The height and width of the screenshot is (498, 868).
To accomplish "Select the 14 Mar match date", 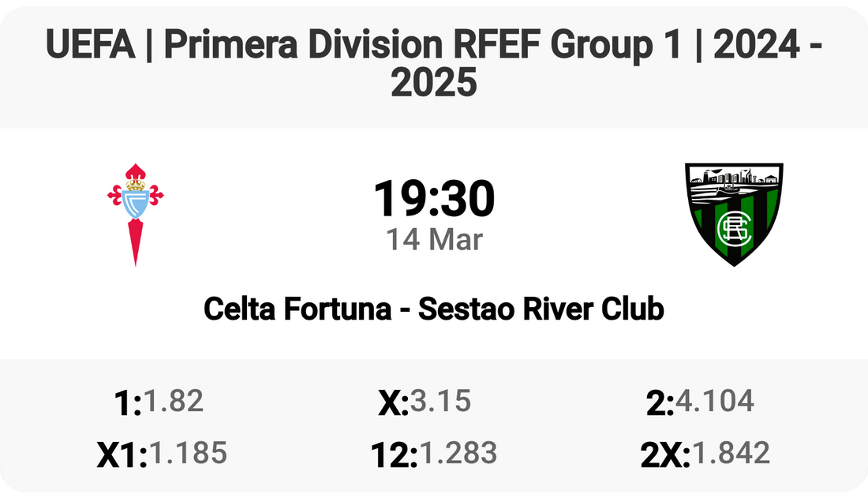I will pyautogui.click(x=434, y=239).
